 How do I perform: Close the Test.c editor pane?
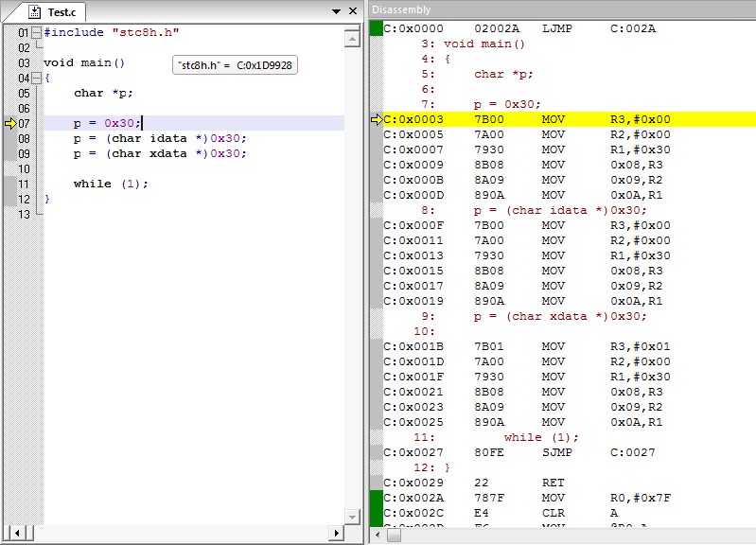[352, 10]
